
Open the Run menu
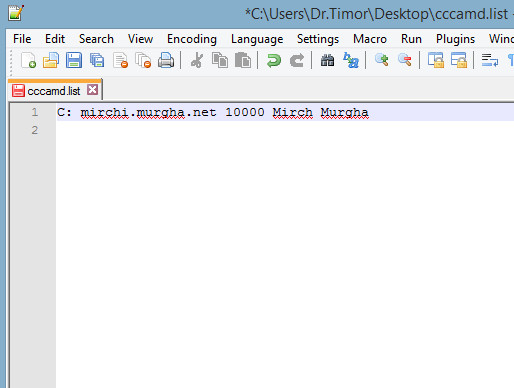(411, 39)
